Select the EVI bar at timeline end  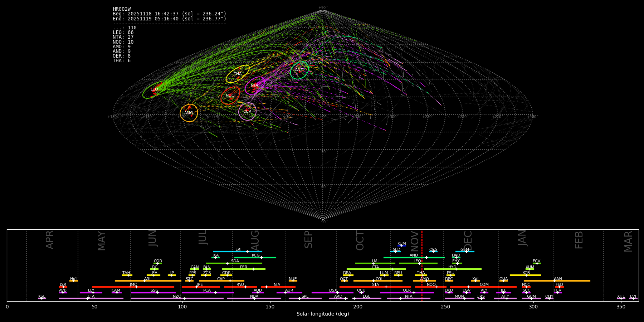point(633,298)
